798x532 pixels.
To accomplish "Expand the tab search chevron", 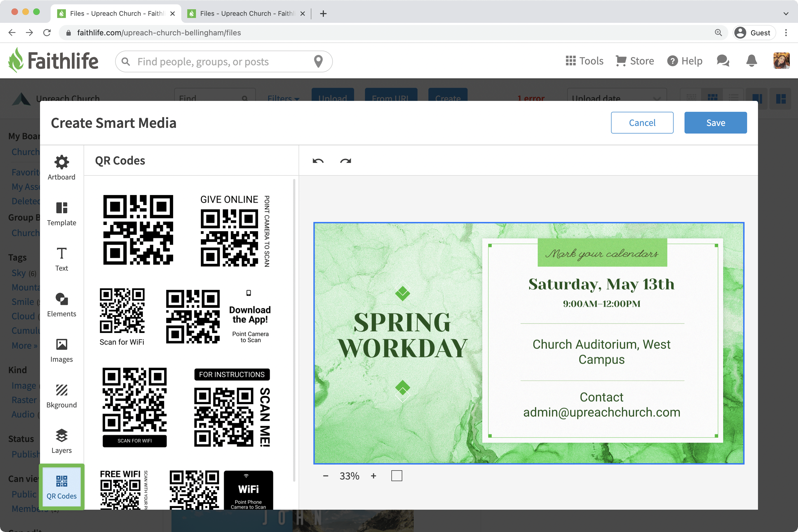I will pos(786,14).
